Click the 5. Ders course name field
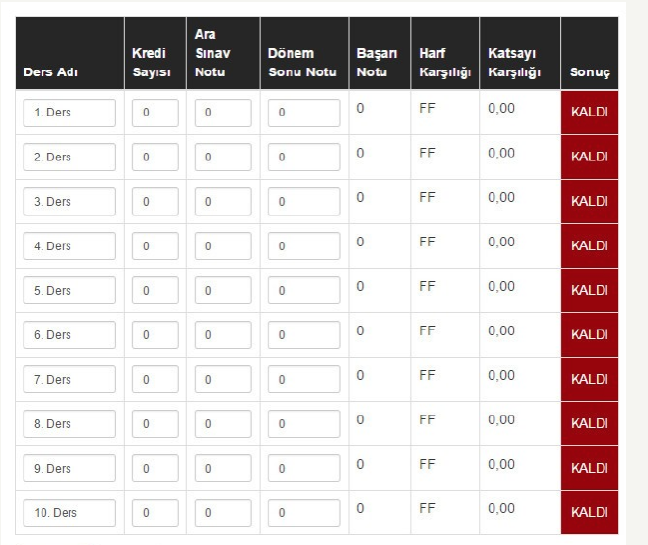 click(x=69, y=291)
